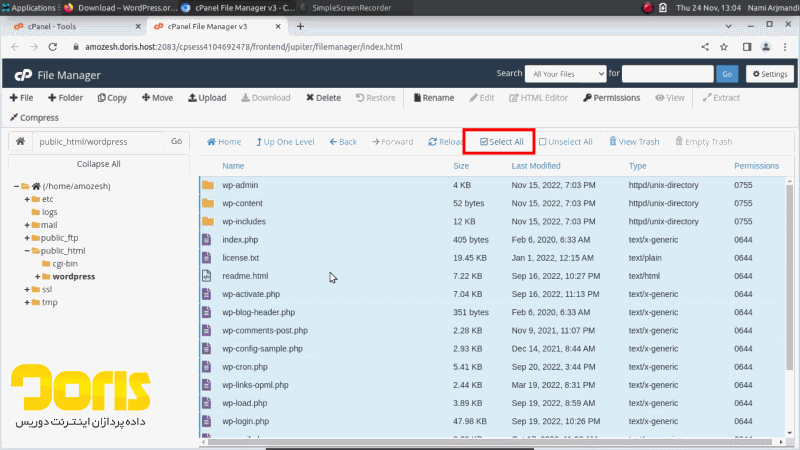
Task: Click the readme.html file icon
Action: click(x=207, y=276)
